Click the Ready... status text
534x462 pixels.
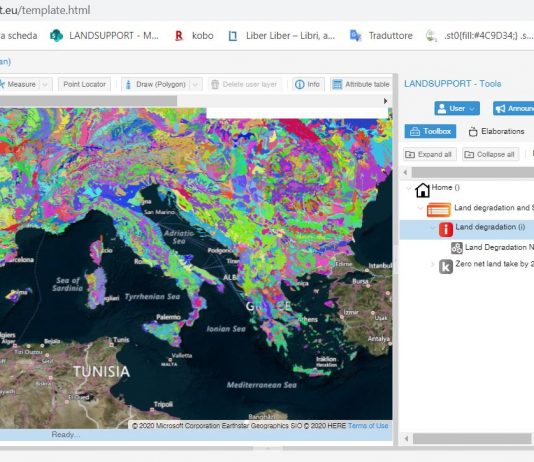coord(65,434)
